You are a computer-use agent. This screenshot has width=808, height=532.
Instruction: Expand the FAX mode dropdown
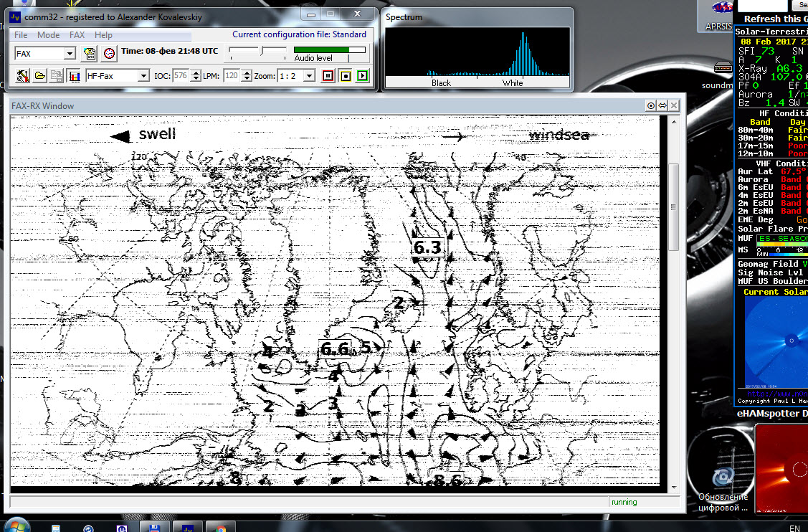[70, 54]
